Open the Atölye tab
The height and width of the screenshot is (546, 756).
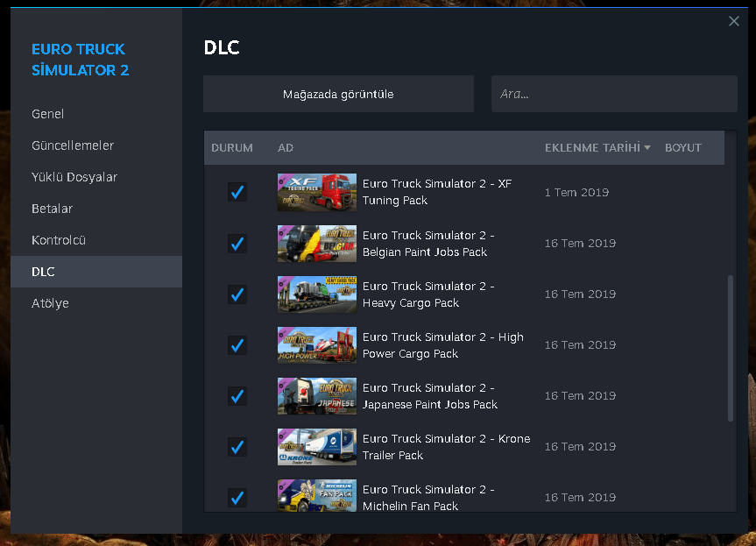coord(96,303)
